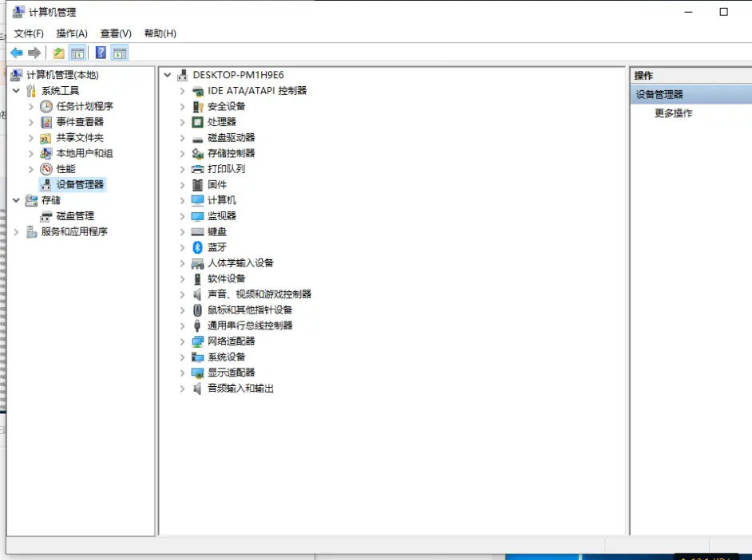The height and width of the screenshot is (560, 752).
Task: Select the 处理器 device label
Action: pyautogui.click(x=222, y=122)
